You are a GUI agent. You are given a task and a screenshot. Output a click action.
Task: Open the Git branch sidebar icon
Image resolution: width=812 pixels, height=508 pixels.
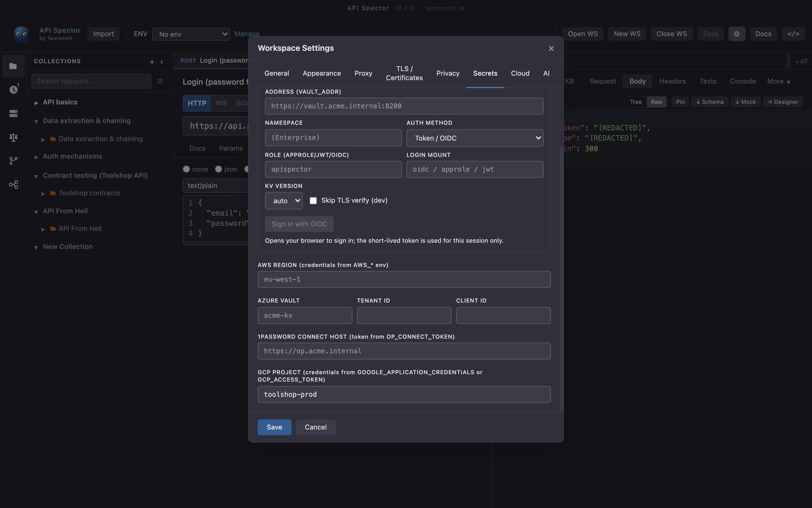tap(14, 161)
